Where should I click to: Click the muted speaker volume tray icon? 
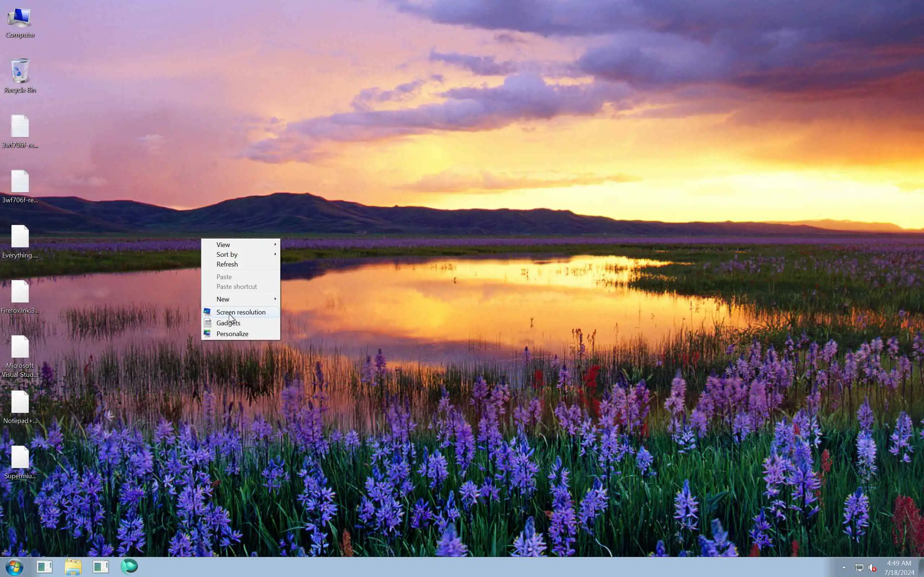[872, 568]
